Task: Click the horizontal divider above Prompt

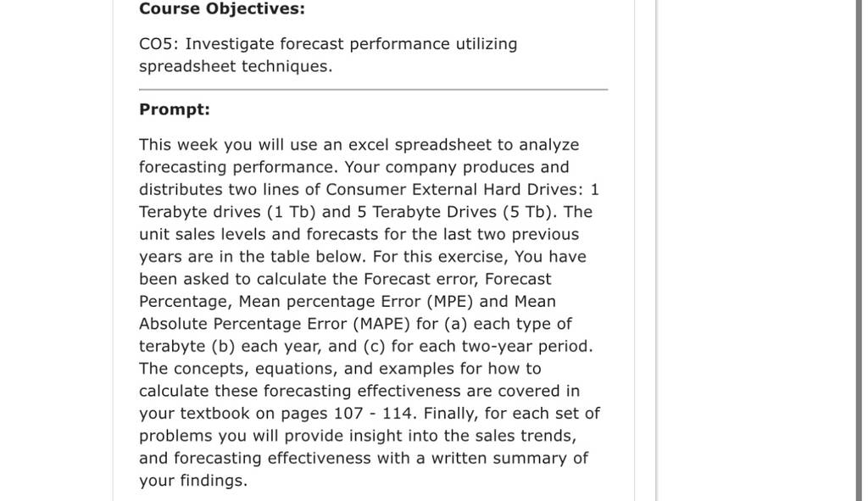Action: pos(373,89)
